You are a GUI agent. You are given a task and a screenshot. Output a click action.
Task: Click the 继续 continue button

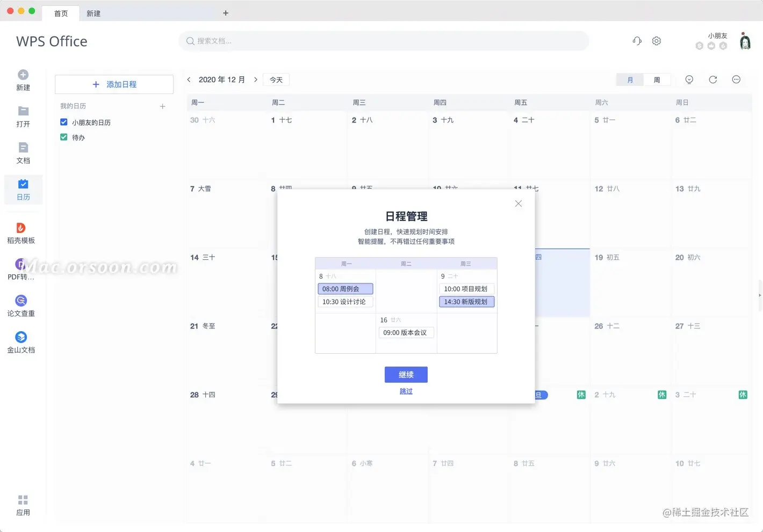point(406,375)
